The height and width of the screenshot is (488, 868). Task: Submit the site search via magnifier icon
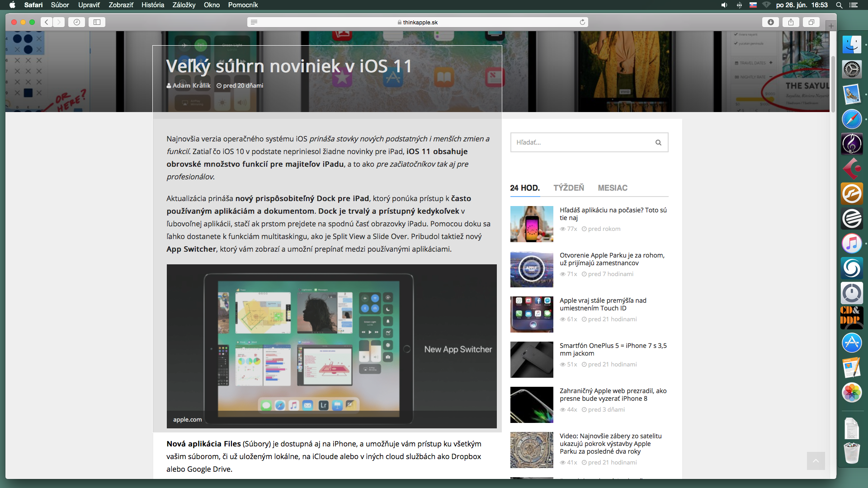(658, 142)
